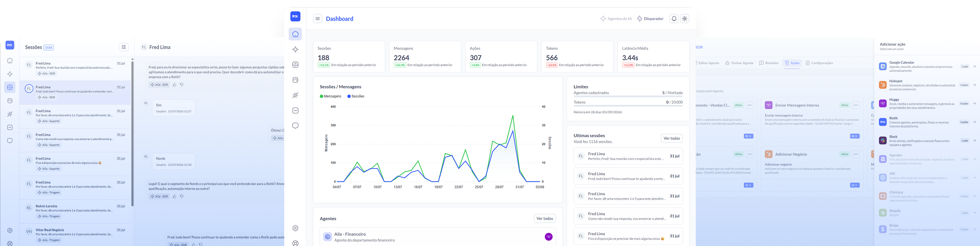
Task: Open the analytics chart icon in the center sidebar
Action: [x=295, y=110]
